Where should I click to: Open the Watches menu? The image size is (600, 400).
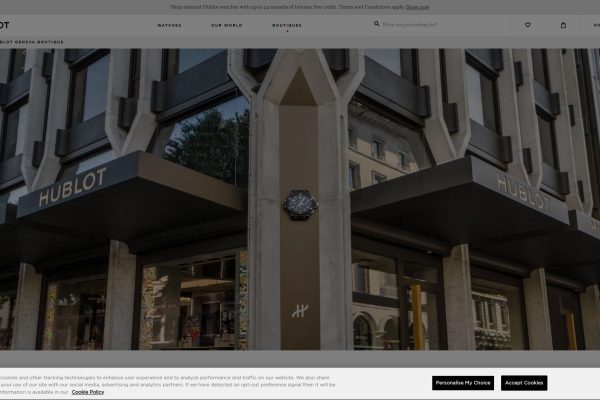(x=169, y=25)
